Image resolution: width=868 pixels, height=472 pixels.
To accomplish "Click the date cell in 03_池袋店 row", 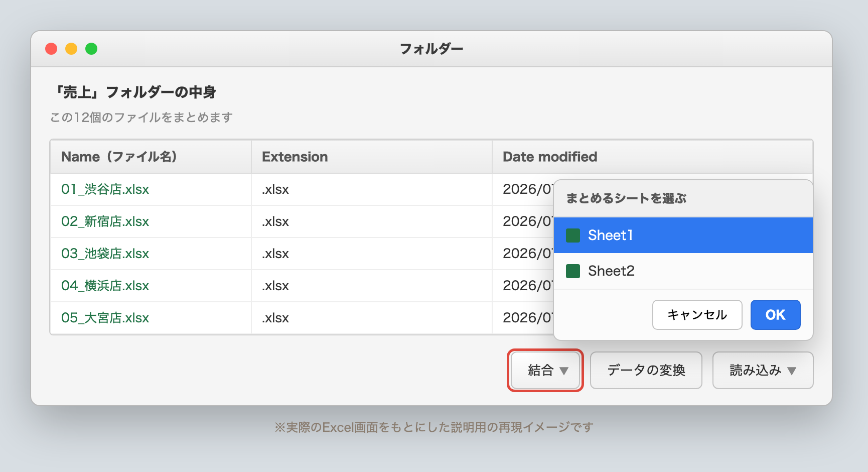I will 523,254.
